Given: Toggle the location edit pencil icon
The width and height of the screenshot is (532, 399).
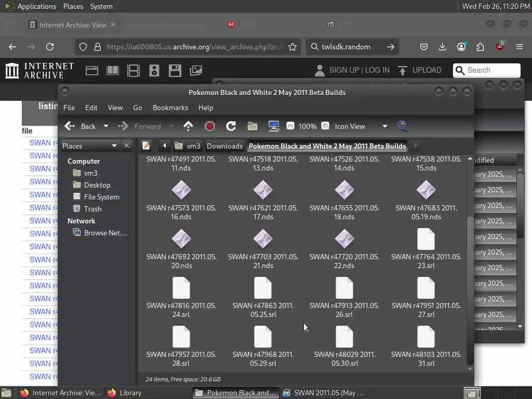Looking at the screenshot, I should pyautogui.click(x=146, y=146).
